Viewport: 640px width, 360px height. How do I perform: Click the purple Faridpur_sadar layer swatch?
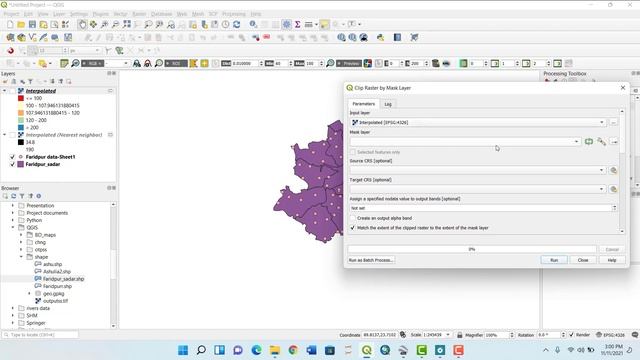pos(21,164)
